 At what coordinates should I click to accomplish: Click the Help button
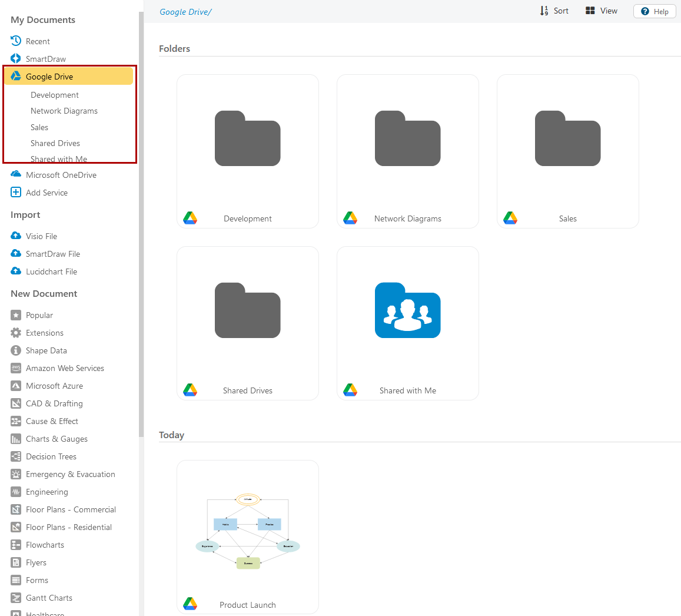coord(654,11)
